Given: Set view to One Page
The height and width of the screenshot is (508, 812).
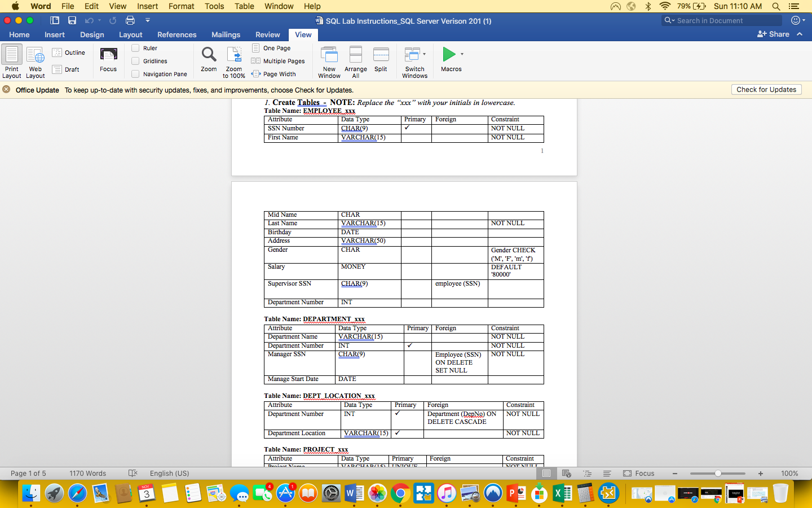Looking at the screenshot, I should pos(271,48).
